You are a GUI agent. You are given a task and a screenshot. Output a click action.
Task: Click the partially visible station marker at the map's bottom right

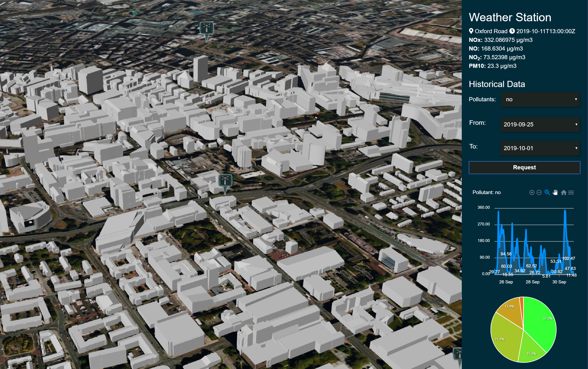[x=458, y=357]
